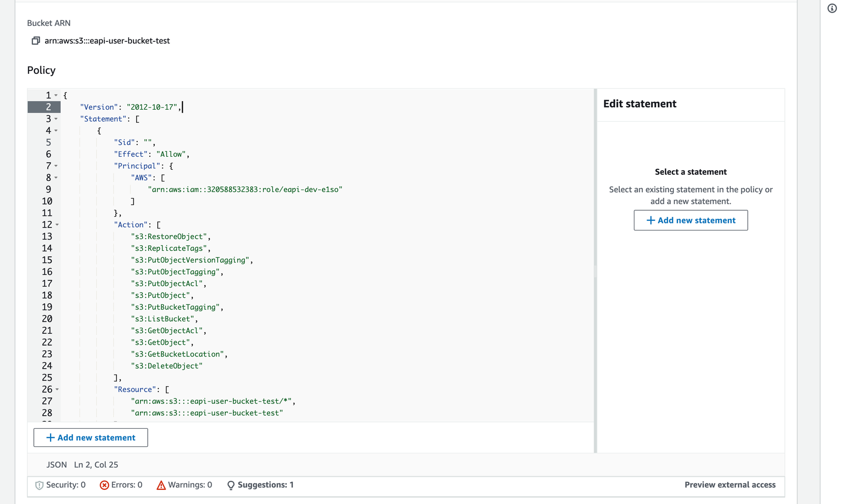The image size is (844, 504).
Task: Click the "s3:GetBucketLocation" line
Action: 179,354
